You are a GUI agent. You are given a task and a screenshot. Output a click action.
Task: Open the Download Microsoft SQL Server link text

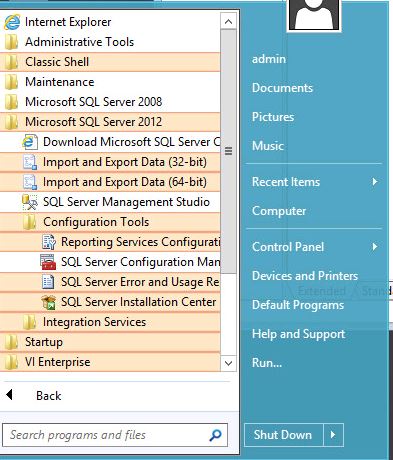pos(131,142)
